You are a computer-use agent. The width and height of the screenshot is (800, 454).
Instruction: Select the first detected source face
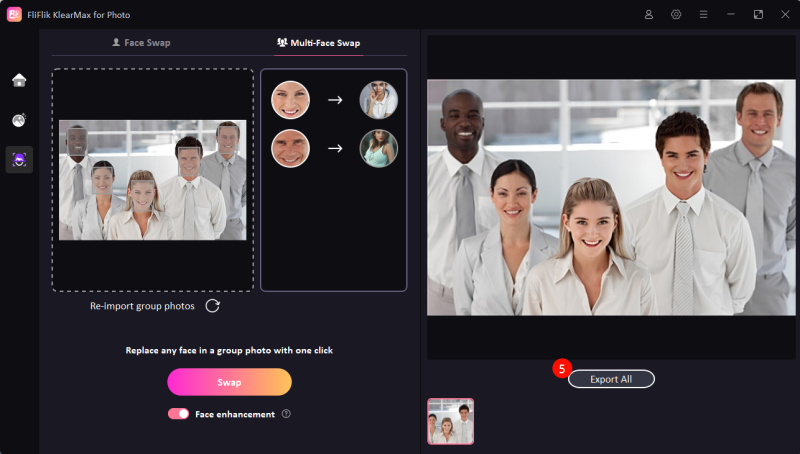[290, 100]
